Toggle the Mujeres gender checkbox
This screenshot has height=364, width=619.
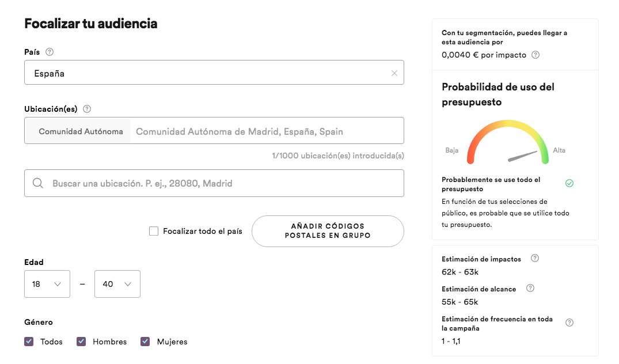coord(145,342)
